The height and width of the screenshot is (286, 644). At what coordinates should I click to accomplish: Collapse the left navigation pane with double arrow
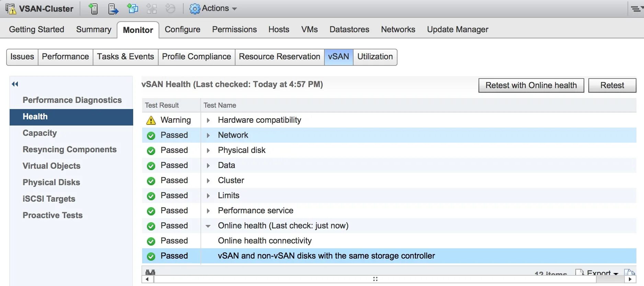click(15, 84)
